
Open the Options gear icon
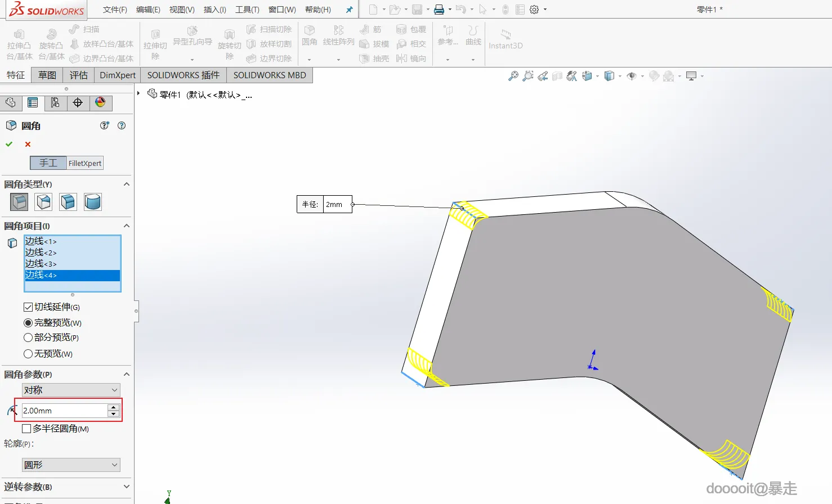pyautogui.click(x=534, y=10)
